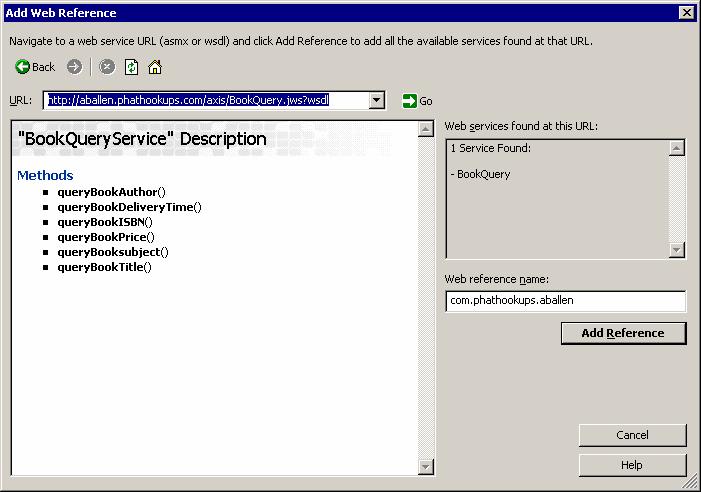
Task: Open the URL dropdown history list
Action: coord(377,100)
